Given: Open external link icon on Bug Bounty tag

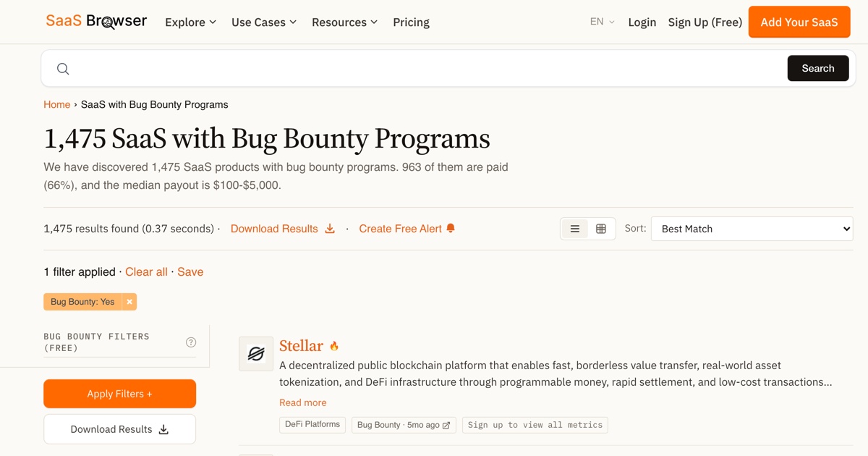Looking at the screenshot, I should [x=446, y=425].
